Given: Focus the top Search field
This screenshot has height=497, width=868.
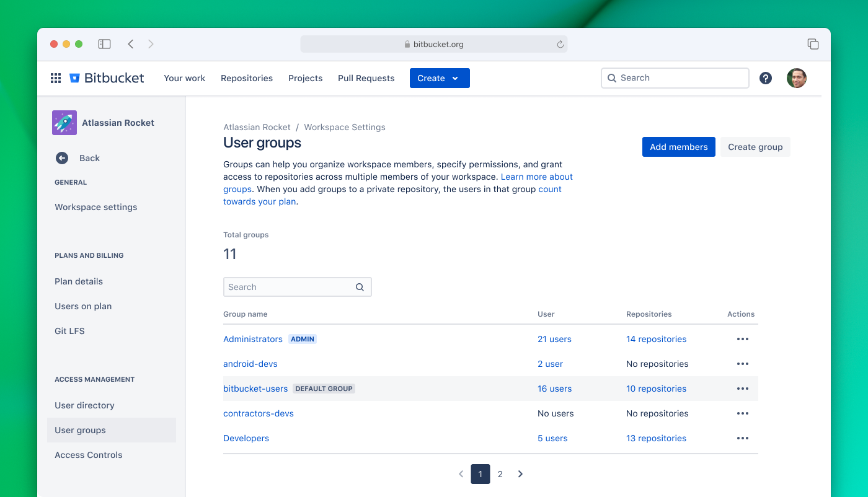Looking at the screenshot, I should (x=675, y=78).
